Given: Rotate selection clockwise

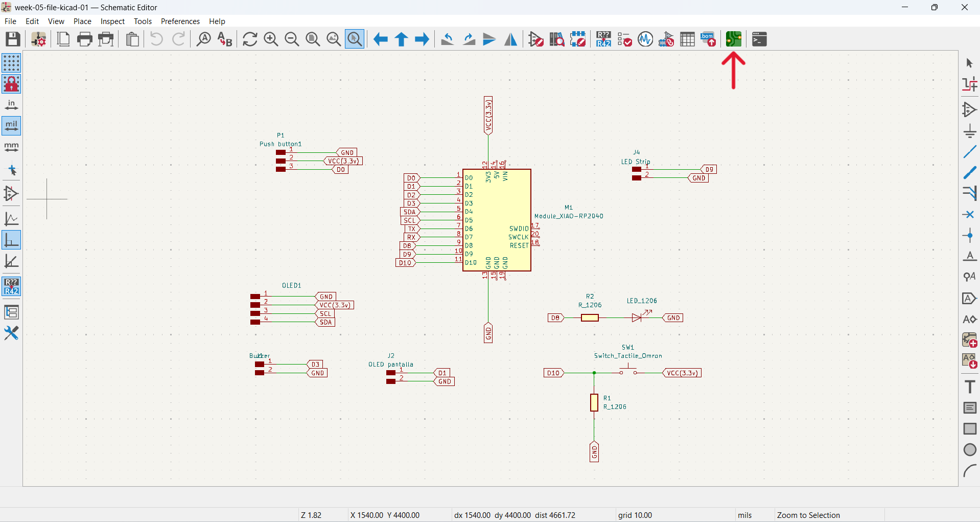Looking at the screenshot, I should click(x=469, y=39).
